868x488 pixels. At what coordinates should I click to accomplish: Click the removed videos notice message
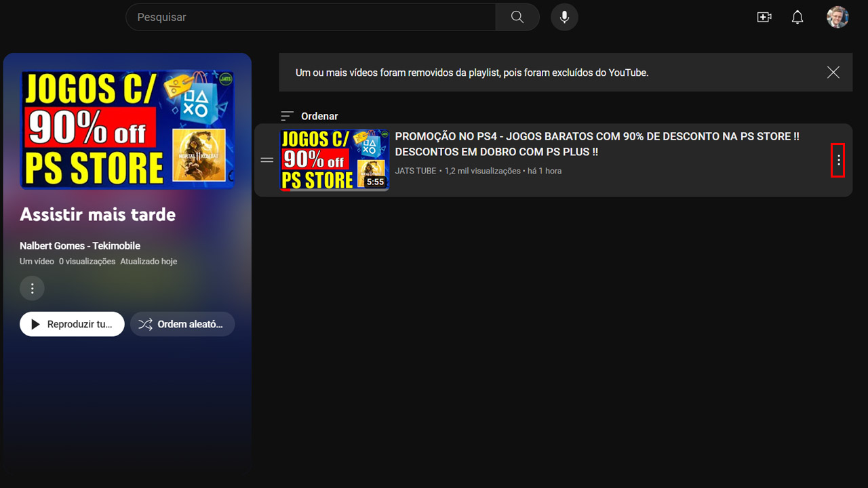(472, 73)
